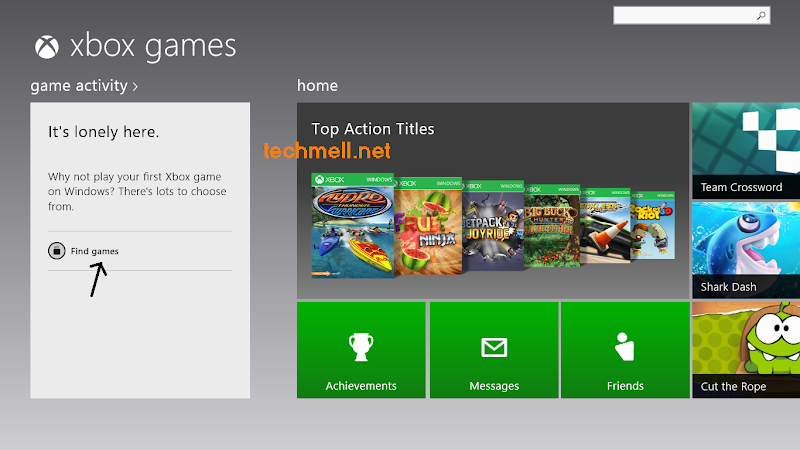
Task: Open the Find games link
Action: tap(94, 251)
